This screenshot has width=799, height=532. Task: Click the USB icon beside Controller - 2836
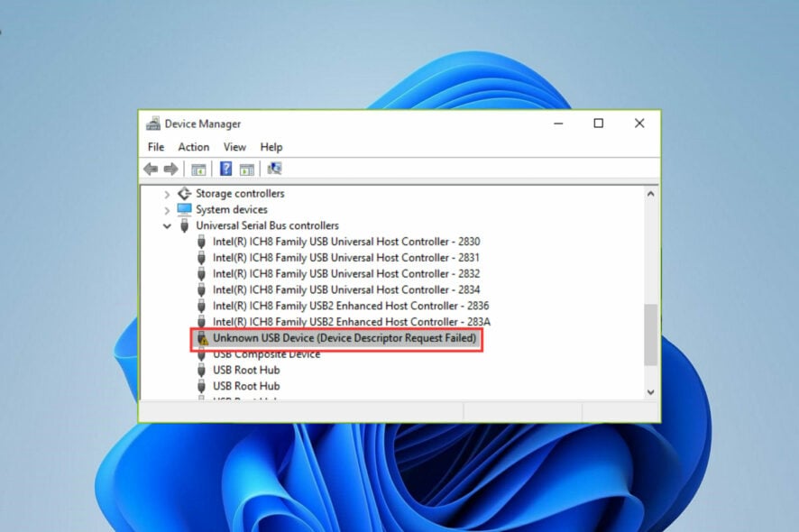[201, 306]
